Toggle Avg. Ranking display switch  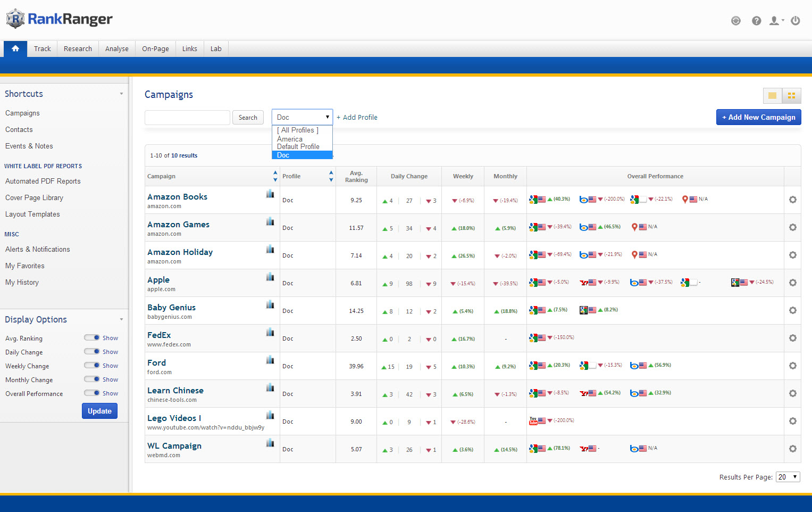[x=92, y=337]
